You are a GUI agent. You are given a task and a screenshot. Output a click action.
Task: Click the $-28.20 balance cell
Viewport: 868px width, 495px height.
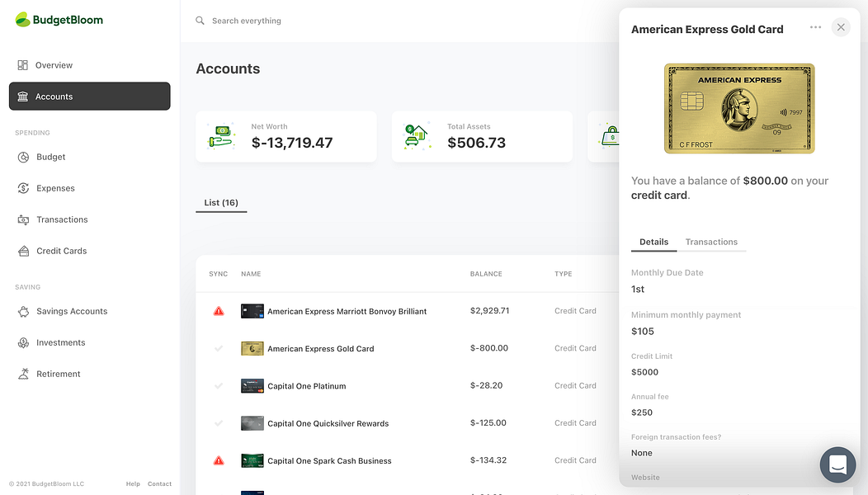486,385
